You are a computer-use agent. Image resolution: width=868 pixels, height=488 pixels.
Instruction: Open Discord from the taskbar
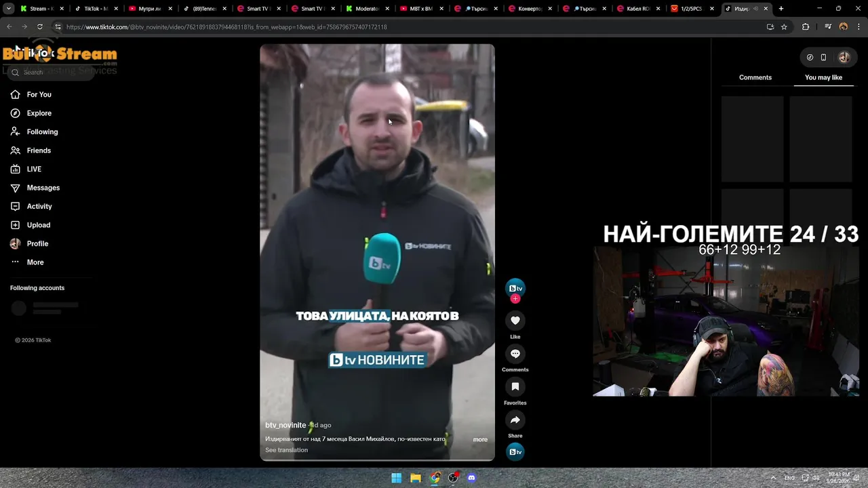[x=472, y=478]
